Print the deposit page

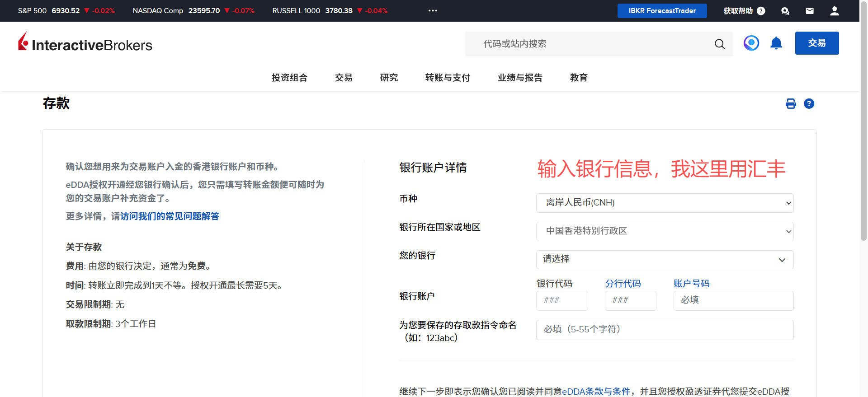point(791,104)
